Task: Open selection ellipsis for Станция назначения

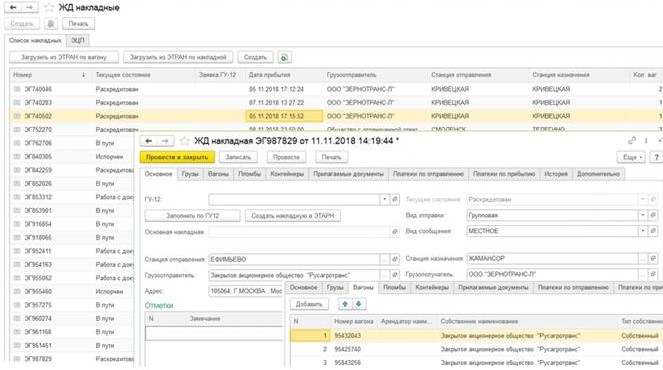Action: (x=643, y=258)
